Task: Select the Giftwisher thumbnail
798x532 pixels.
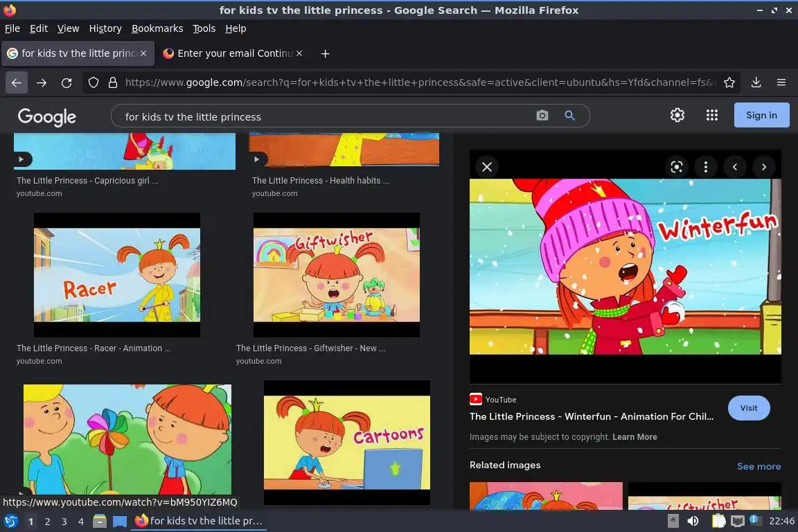Action: (x=337, y=275)
